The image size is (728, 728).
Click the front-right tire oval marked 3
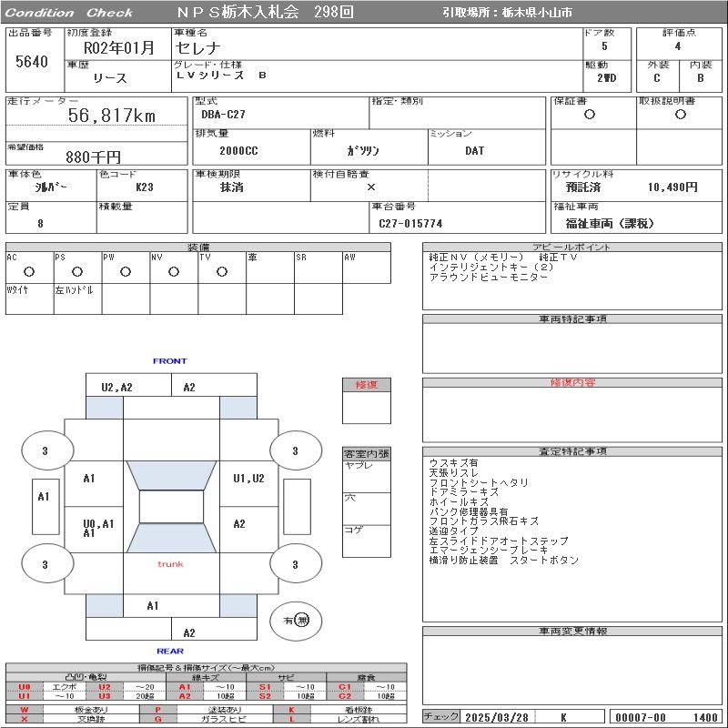pyautogui.click(x=296, y=450)
